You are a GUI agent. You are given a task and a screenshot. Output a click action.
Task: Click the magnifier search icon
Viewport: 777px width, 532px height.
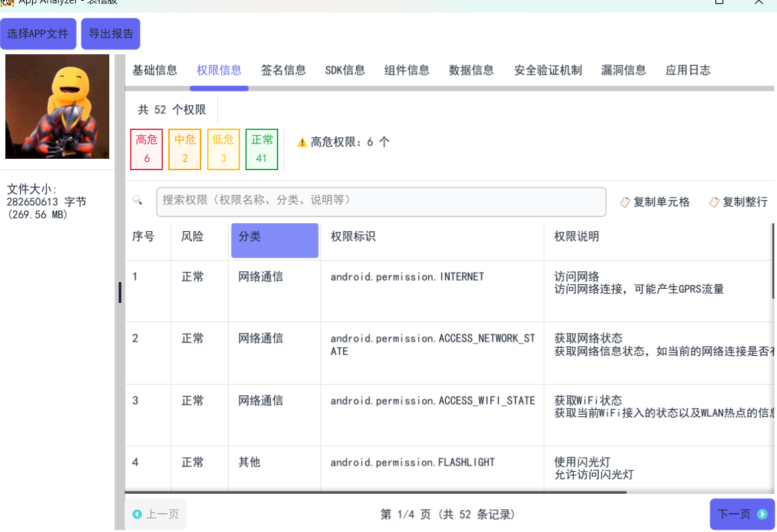click(137, 200)
